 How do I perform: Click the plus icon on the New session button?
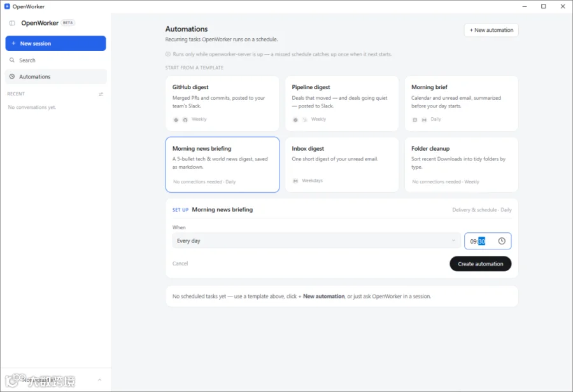[13, 43]
